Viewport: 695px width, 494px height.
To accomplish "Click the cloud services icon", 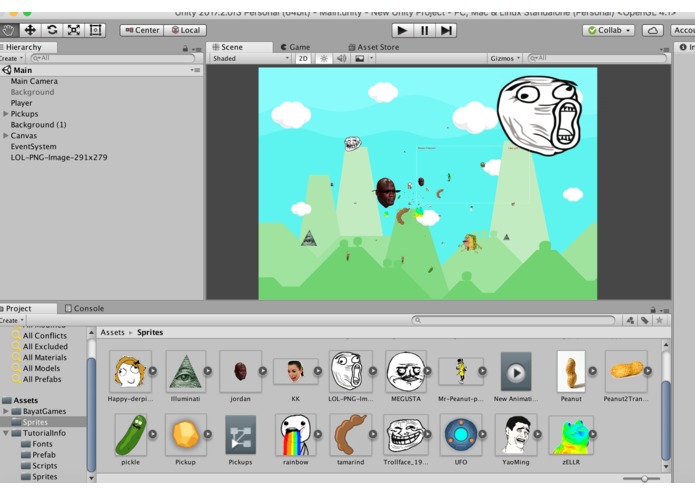I will [653, 30].
